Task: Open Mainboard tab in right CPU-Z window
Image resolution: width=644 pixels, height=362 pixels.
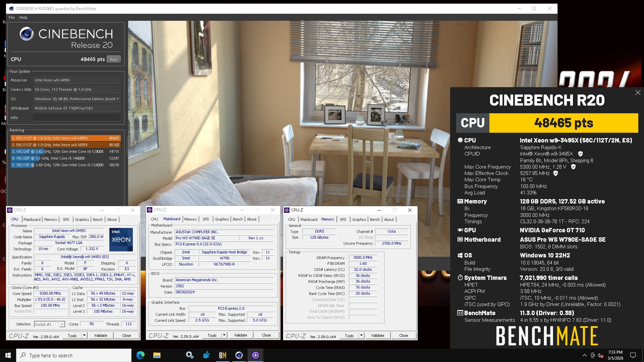Action: click(309, 220)
